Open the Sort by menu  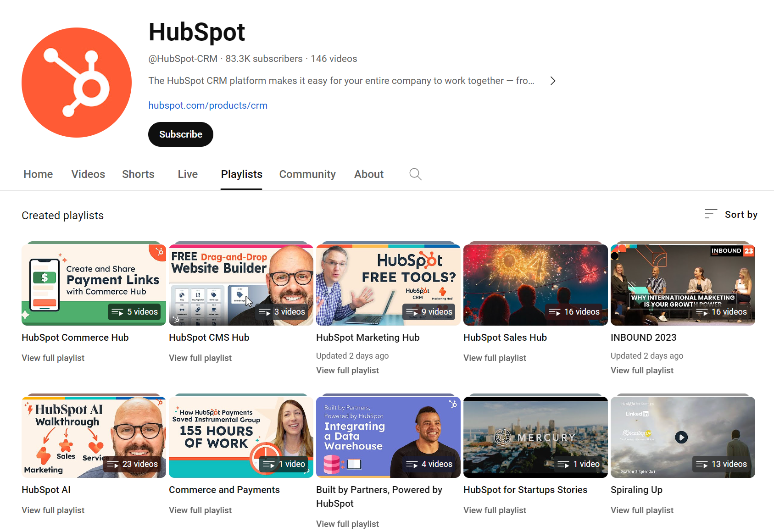click(x=731, y=214)
